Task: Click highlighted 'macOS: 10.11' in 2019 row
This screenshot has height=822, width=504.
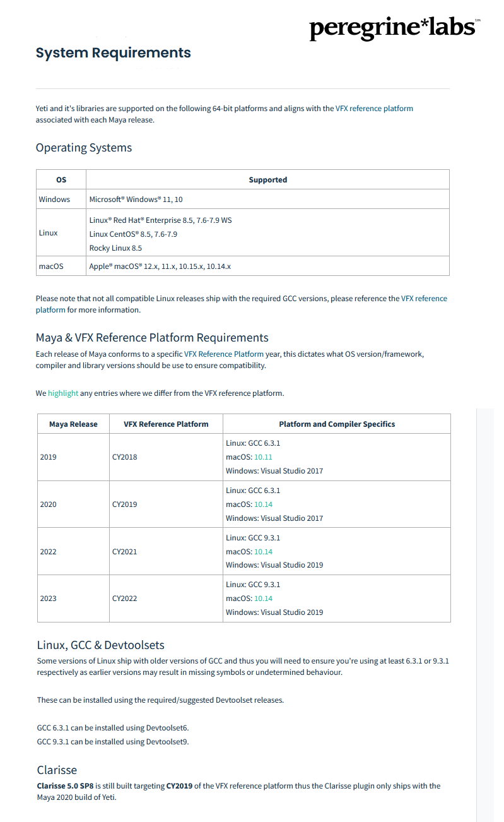Action: [x=249, y=457]
